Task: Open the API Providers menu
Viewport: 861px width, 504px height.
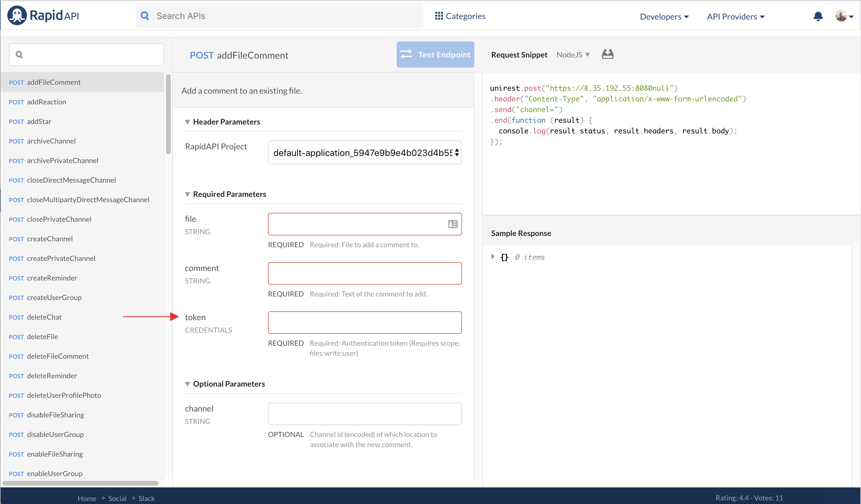Action: [735, 16]
